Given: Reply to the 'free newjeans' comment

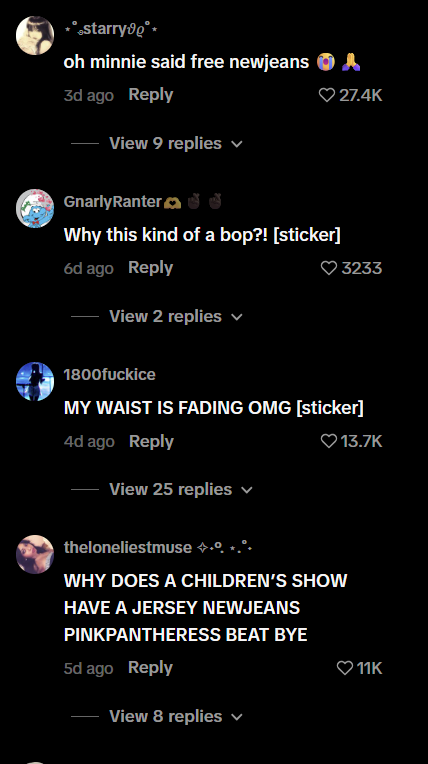Looking at the screenshot, I should (x=151, y=95).
